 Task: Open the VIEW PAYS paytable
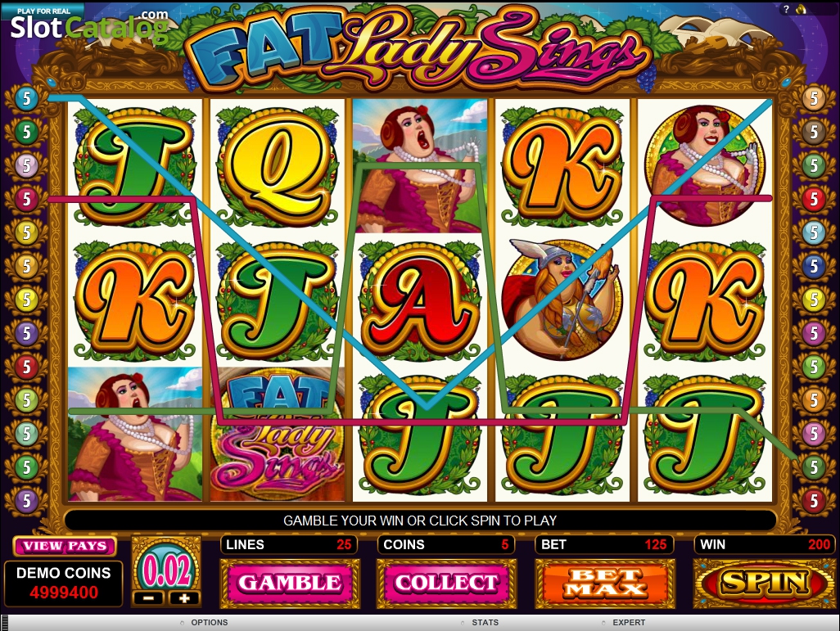pos(65,547)
